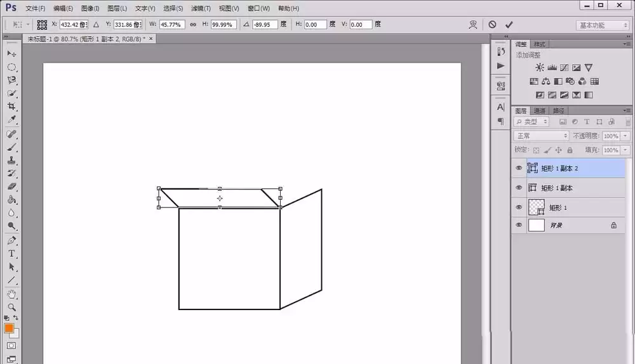Open the 填充 slider dropdown arrow
The height and width of the screenshot is (364, 635).
pos(625,150)
